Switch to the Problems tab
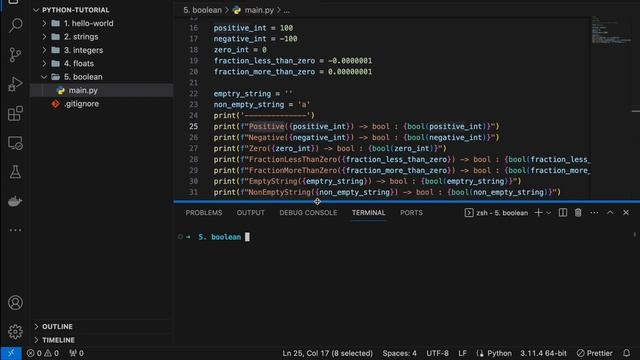640x360 pixels. [204, 213]
